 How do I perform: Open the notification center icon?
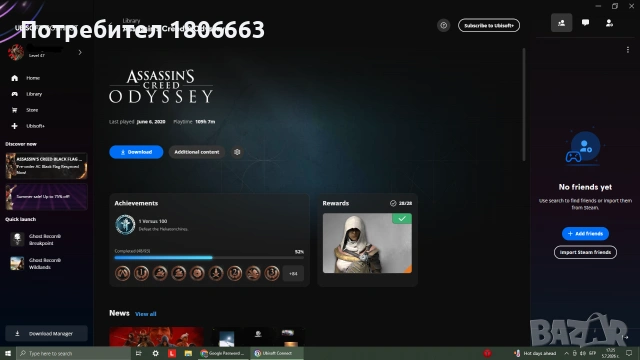[x=629, y=353]
